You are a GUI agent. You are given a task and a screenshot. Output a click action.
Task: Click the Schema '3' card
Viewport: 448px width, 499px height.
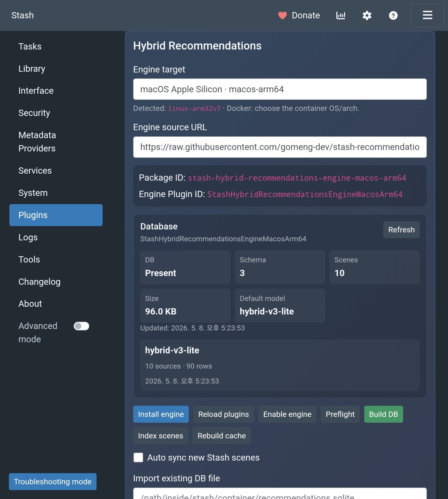coord(280,267)
